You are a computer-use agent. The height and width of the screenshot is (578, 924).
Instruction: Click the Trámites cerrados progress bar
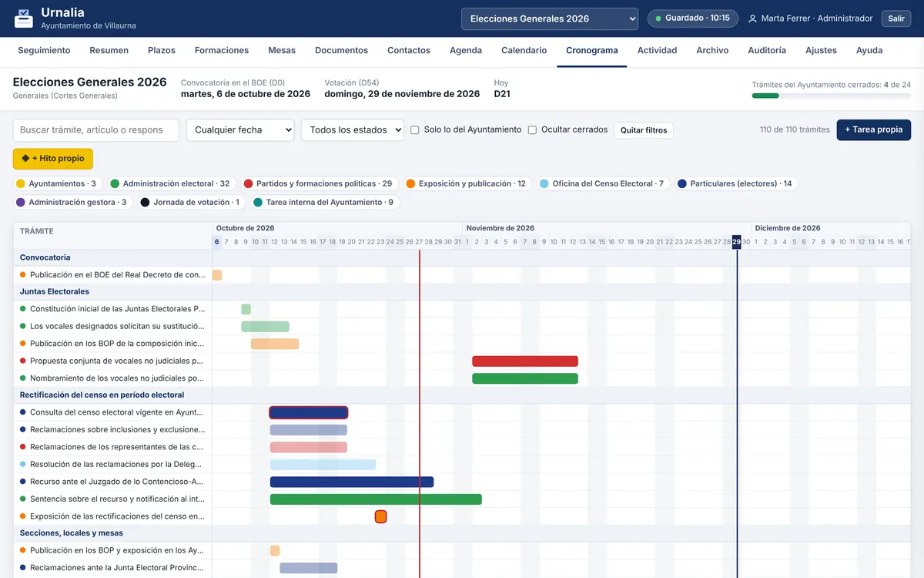click(x=831, y=96)
